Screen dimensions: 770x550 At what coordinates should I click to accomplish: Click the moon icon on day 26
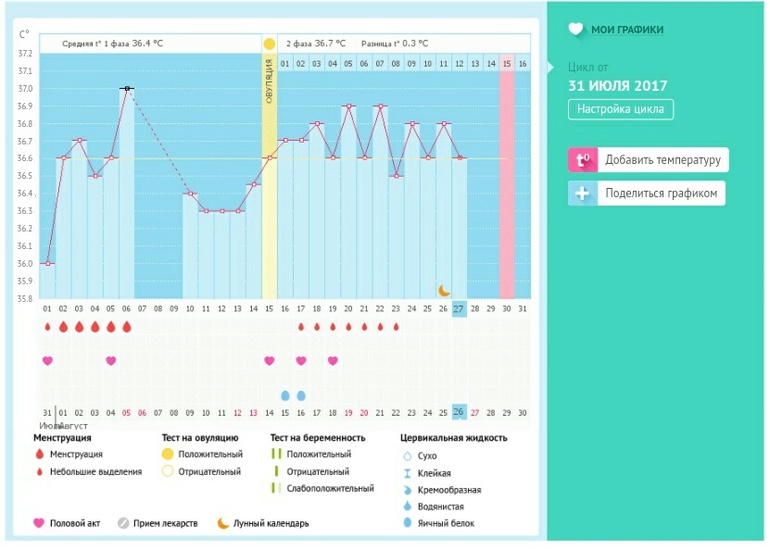coord(444,290)
